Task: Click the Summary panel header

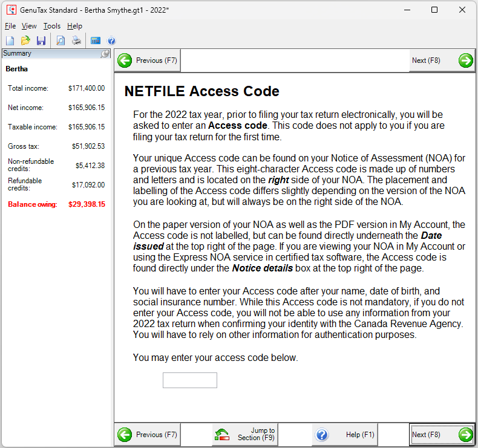Action: 56,53
